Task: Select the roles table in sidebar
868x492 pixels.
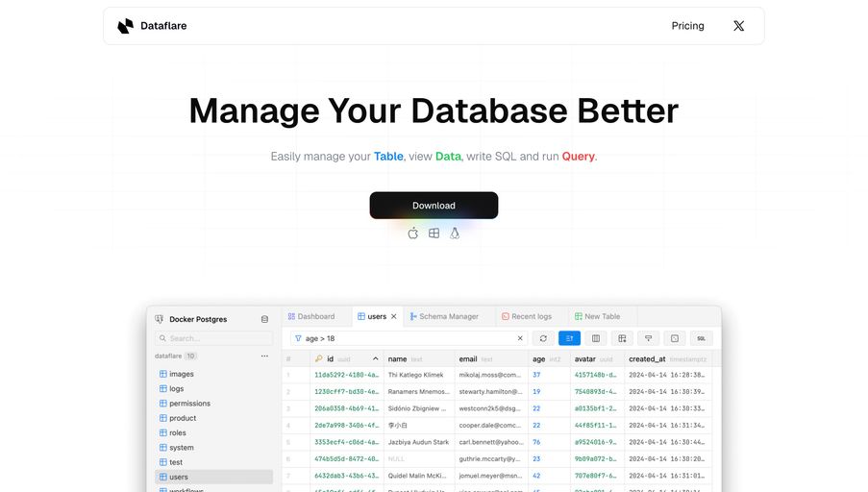Action: click(213, 432)
